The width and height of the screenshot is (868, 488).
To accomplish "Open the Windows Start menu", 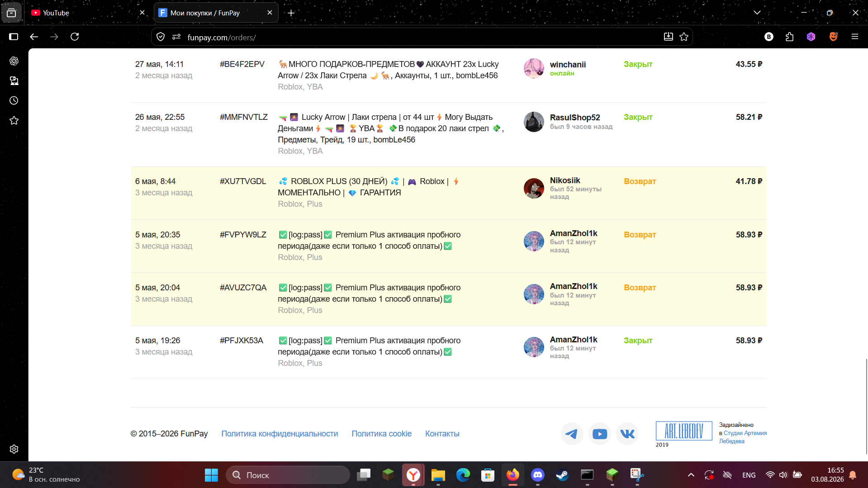I will coord(211,475).
